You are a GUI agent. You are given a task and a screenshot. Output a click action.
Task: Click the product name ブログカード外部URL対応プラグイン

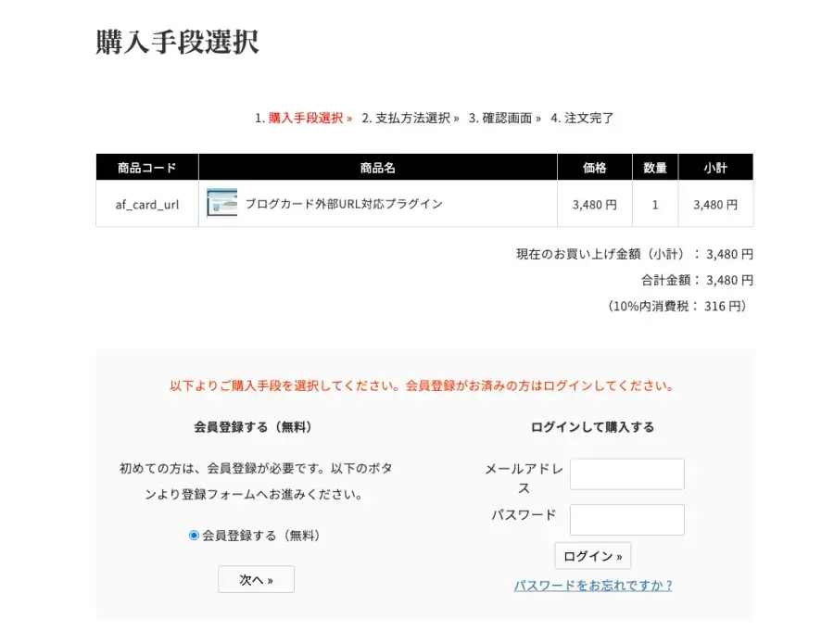(x=344, y=204)
